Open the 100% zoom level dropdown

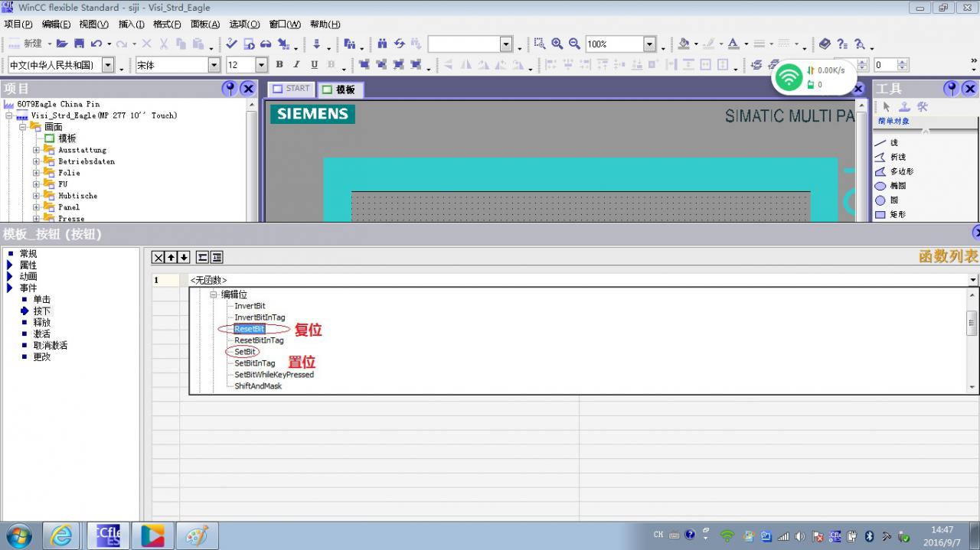[x=649, y=44]
